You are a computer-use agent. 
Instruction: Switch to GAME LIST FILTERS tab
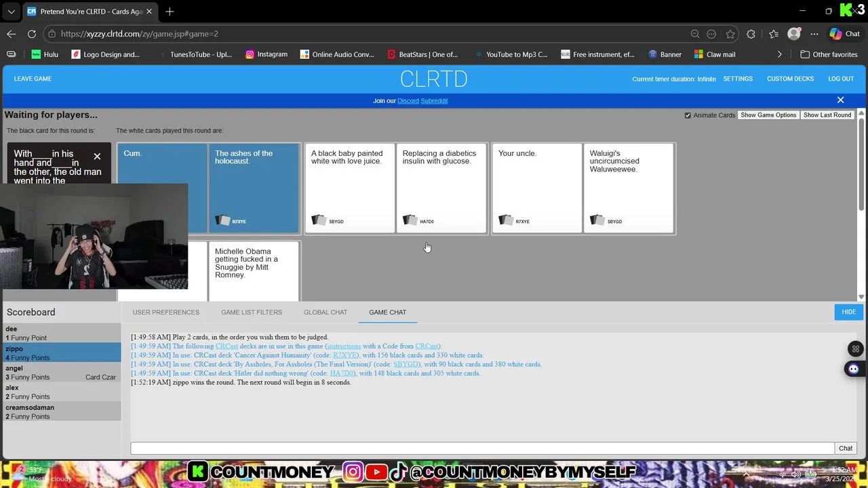(x=252, y=312)
